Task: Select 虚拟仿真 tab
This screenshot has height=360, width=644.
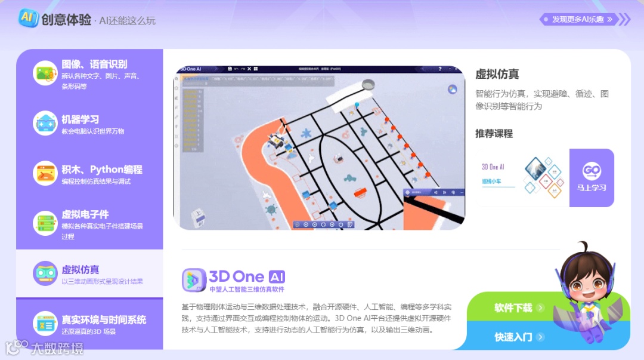Action: click(x=89, y=273)
